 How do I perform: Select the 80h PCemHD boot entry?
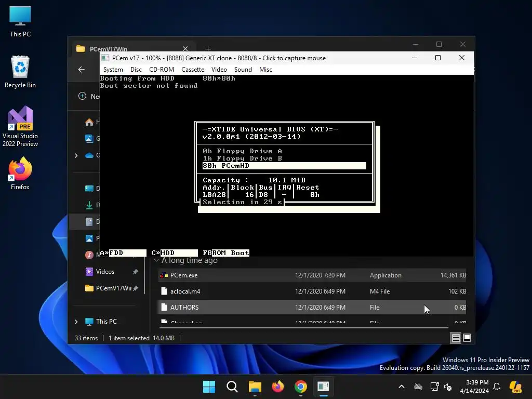(x=284, y=166)
